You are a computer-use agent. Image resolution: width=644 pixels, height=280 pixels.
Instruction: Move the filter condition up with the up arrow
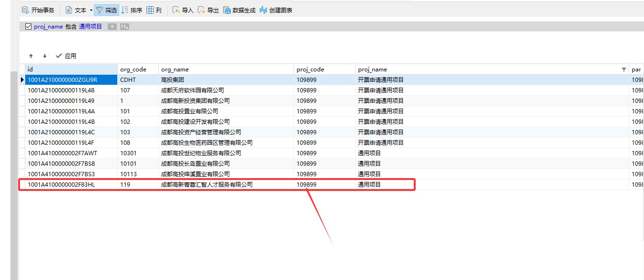coord(31,56)
